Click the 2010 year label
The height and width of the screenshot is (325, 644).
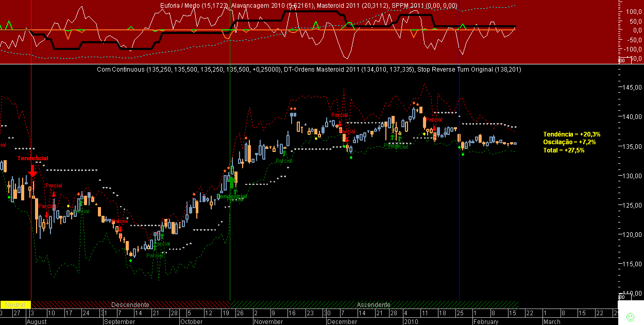coord(411,321)
